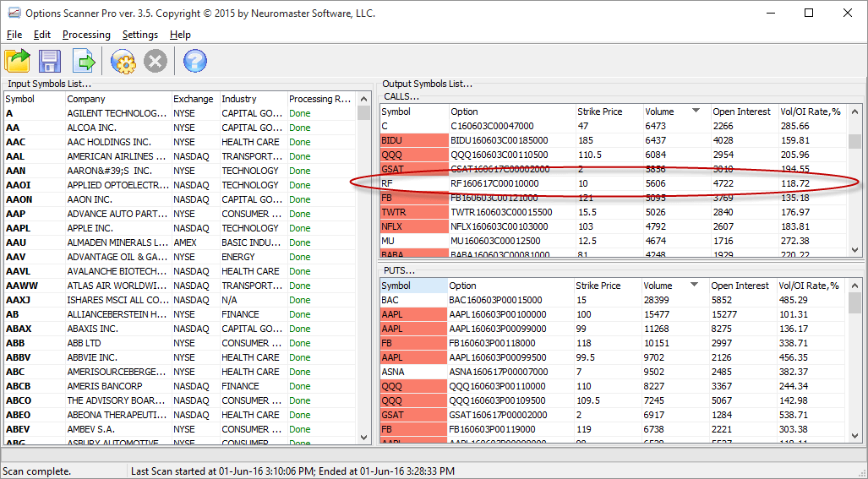Select QQQ160603P00109500 put option

pos(497,401)
